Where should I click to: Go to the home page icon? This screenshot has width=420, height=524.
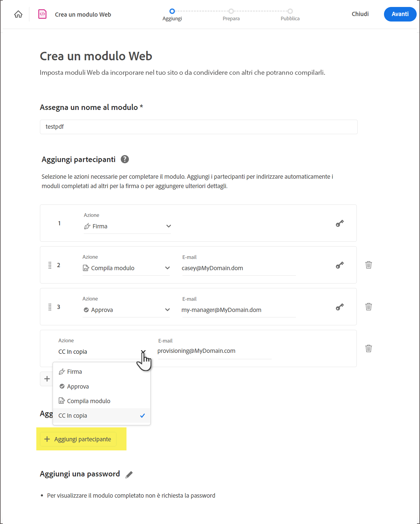[18, 14]
